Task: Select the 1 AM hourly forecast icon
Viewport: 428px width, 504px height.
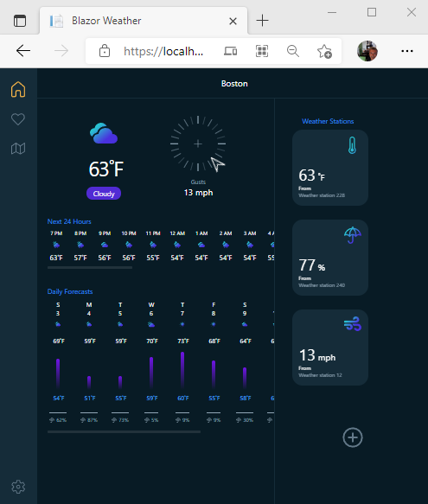Action: pyautogui.click(x=201, y=245)
